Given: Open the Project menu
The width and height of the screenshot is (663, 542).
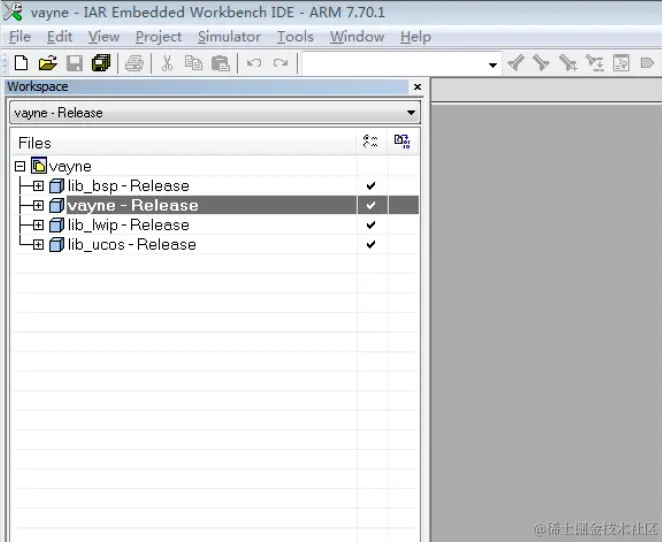Looking at the screenshot, I should coord(159,37).
